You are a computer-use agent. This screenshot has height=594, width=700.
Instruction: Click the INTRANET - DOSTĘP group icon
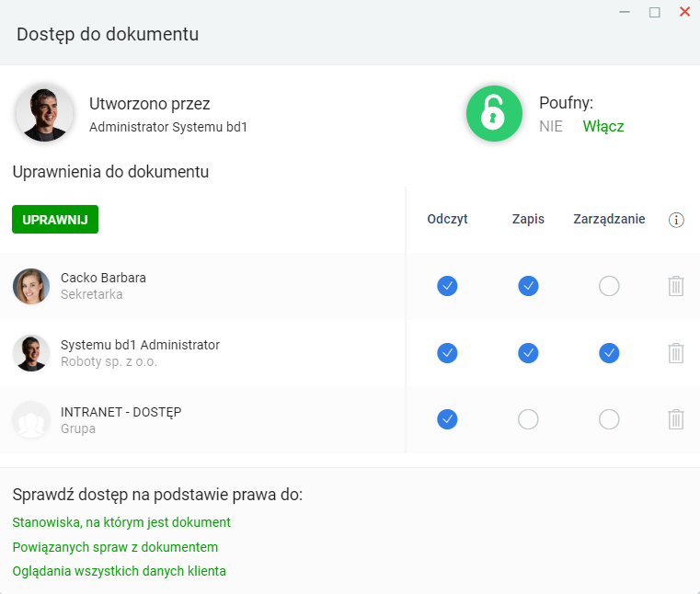[x=30, y=419]
